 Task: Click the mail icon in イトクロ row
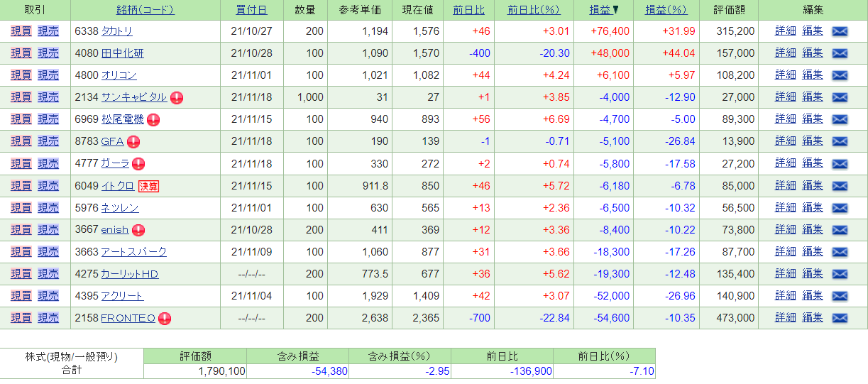(x=840, y=186)
